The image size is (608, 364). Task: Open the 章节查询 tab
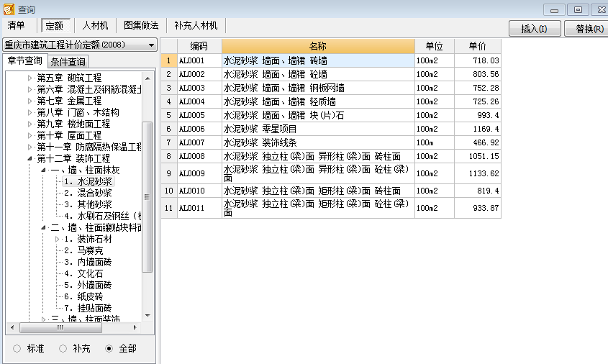tap(24, 61)
